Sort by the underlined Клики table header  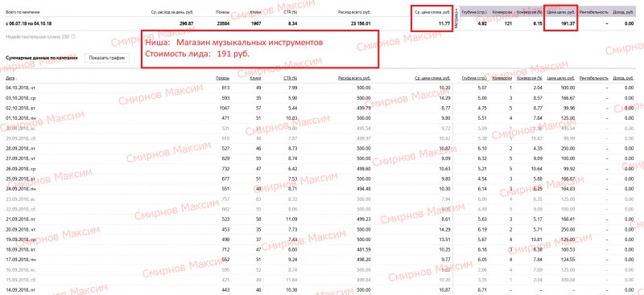255,78
